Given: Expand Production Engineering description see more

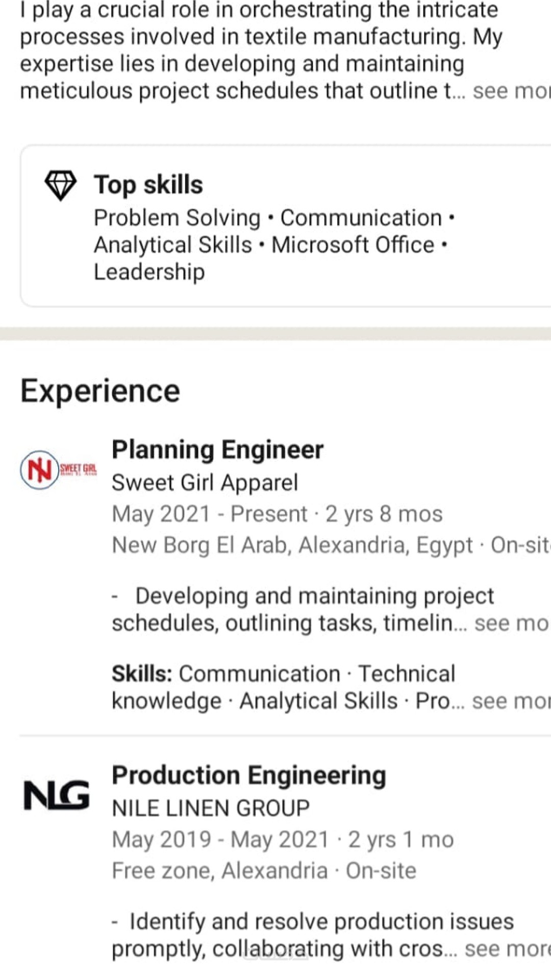Looking at the screenshot, I should pos(506,949).
